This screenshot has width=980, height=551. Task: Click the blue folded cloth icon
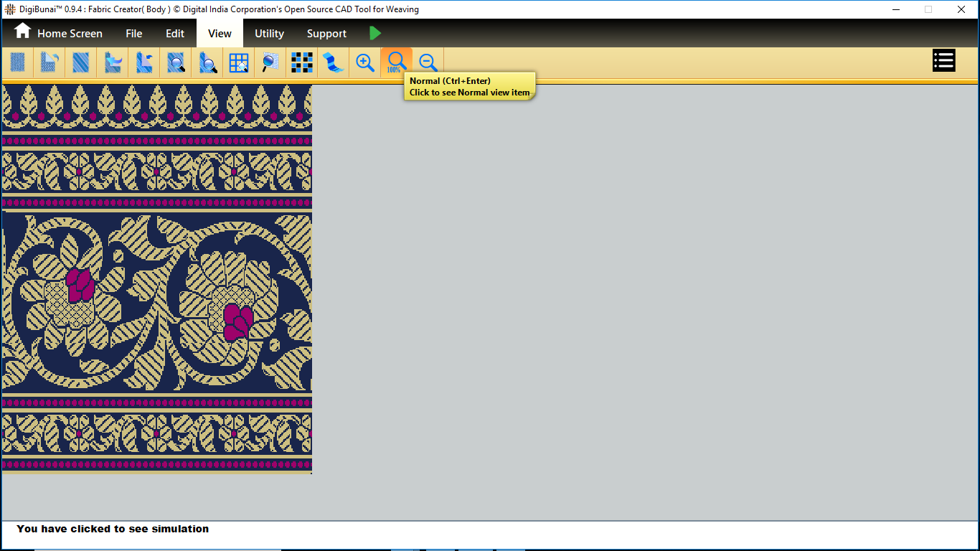click(333, 63)
